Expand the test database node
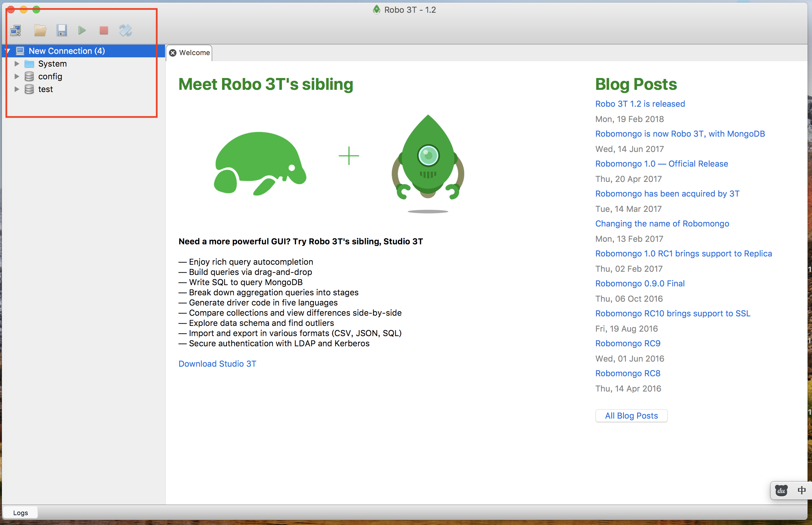The width and height of the screenshot is (812, 525). point(17,89)
